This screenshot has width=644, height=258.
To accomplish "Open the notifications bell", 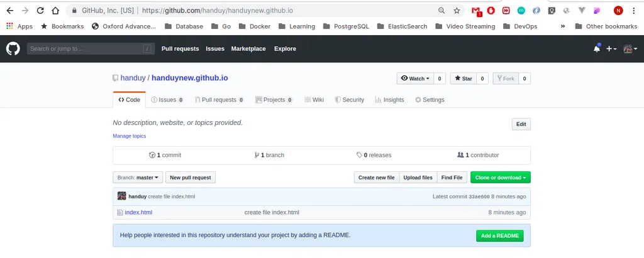I will click(x=597, y=48).
